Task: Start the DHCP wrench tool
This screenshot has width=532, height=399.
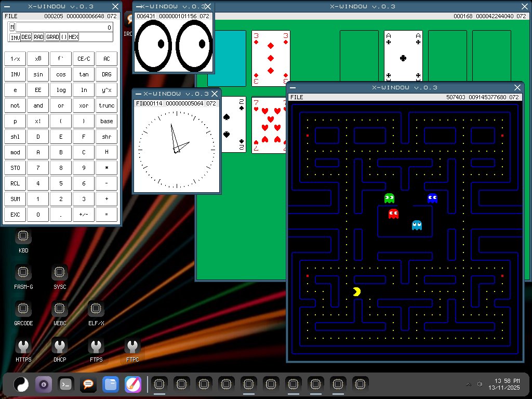Action: click(x=59, y=345)
